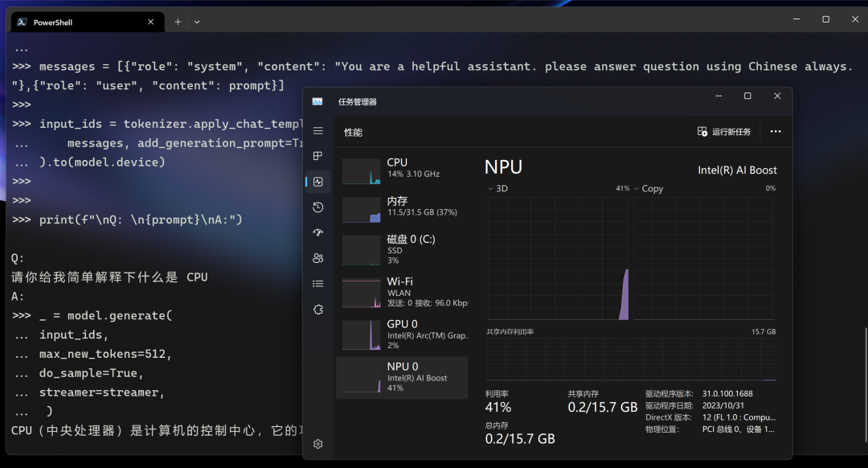The width and height of the screenshot is (868, 468).
Task: Click the PowerShell window vertical scrollbar
Action: [866, 385]
